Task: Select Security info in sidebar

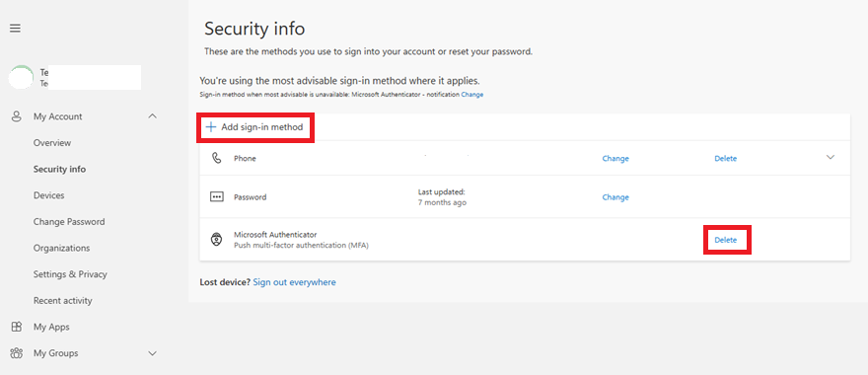Action: (59, 169)
